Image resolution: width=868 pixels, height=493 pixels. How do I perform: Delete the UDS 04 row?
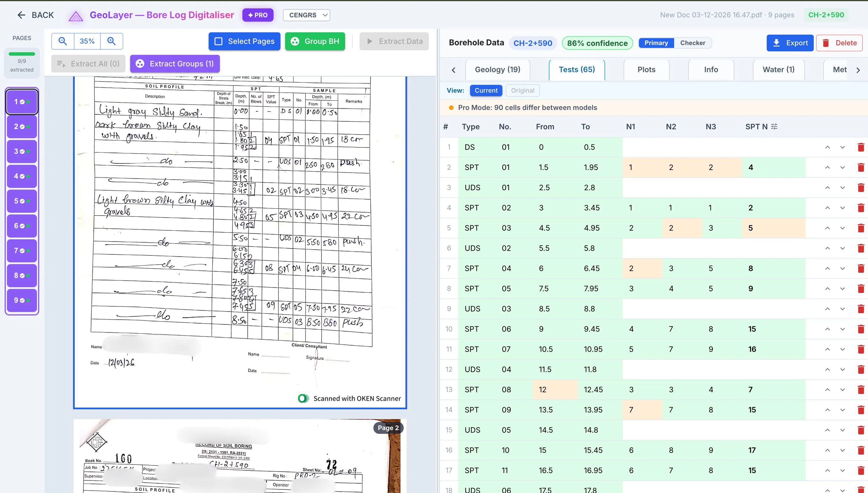pos(860,369)
